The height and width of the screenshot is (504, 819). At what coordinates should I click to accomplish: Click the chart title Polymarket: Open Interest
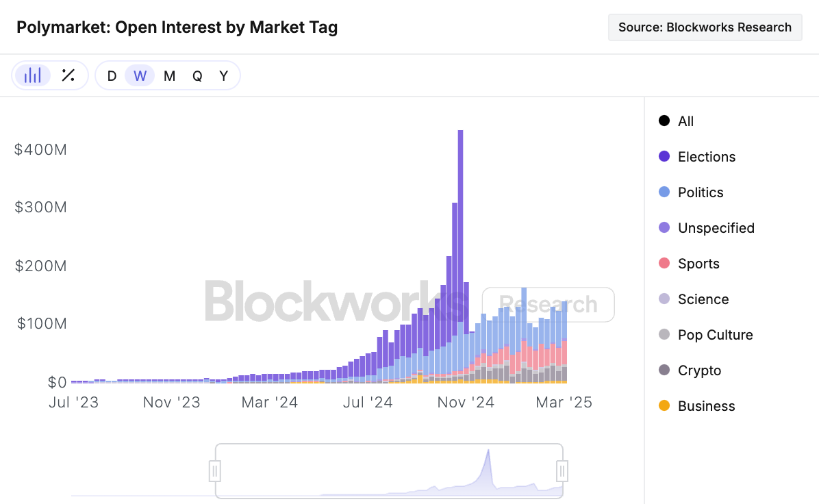point(177,27)
